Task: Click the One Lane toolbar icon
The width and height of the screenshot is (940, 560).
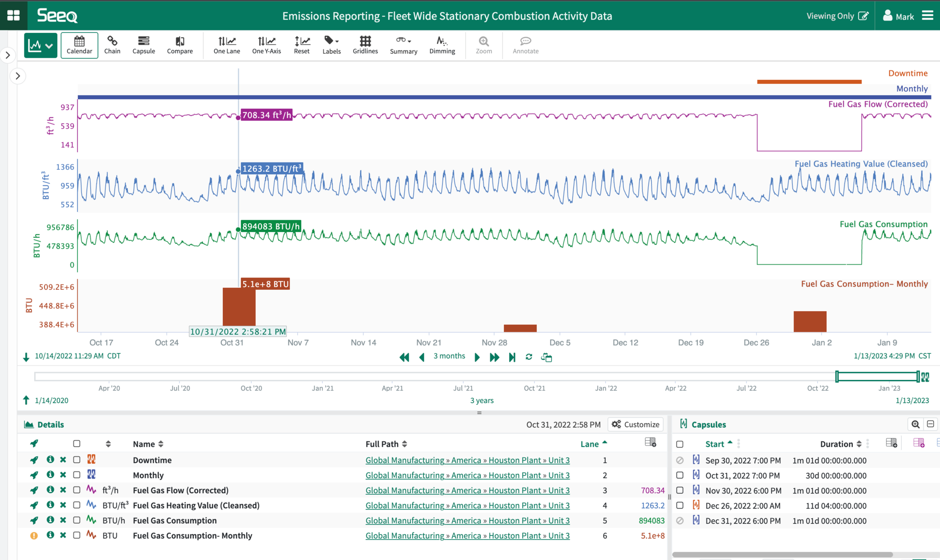Action: [227, 45]
